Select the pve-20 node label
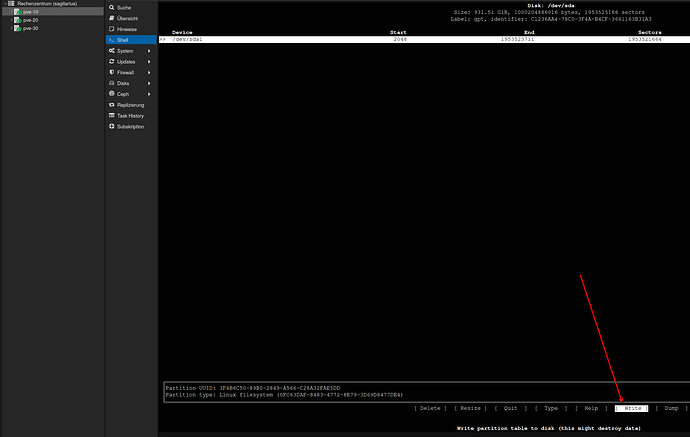The image size is (690, 437). point(30,20)
